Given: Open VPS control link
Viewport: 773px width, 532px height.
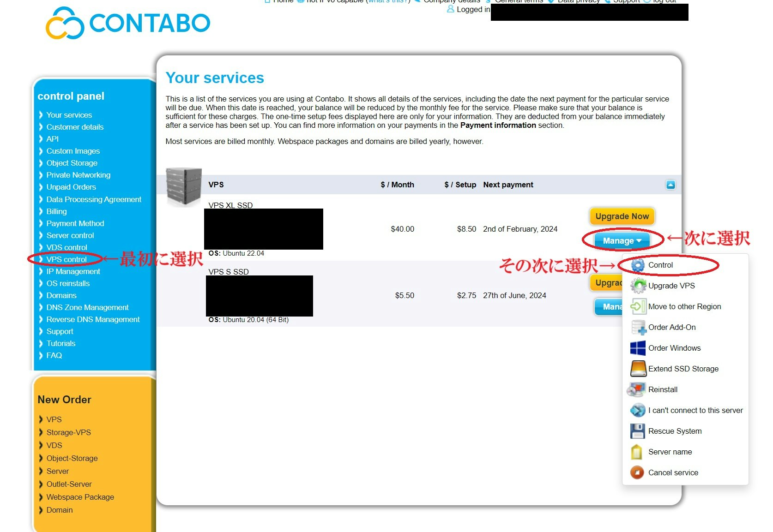Looking at the screenshot, I should click(x=66, y=259).
